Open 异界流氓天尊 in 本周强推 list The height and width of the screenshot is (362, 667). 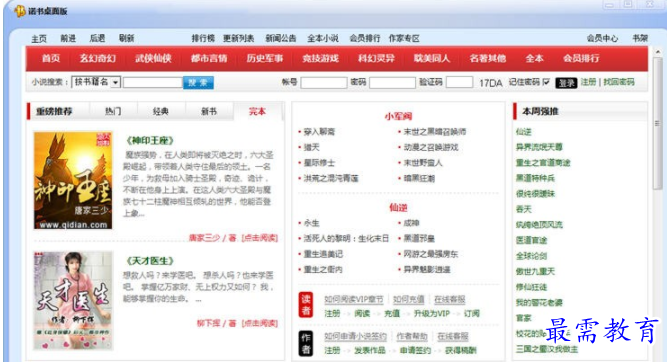pos(539,147)
